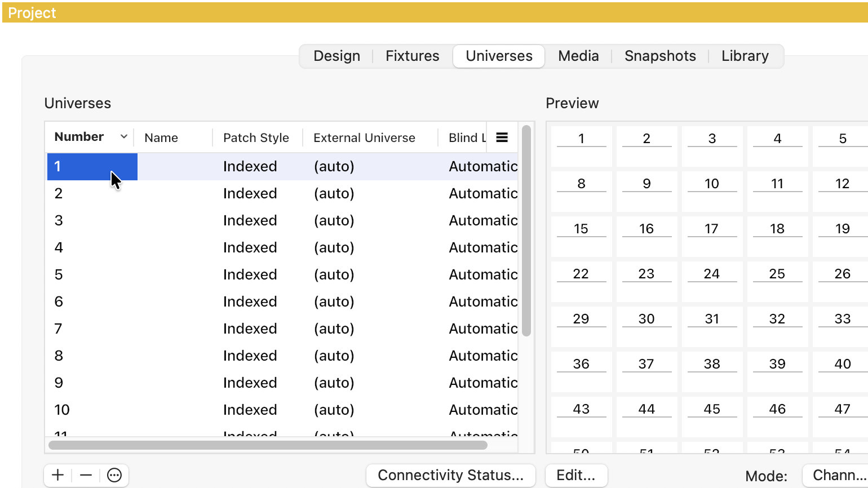
Task: Open the table column options menu icon
Action: (502, 137)
